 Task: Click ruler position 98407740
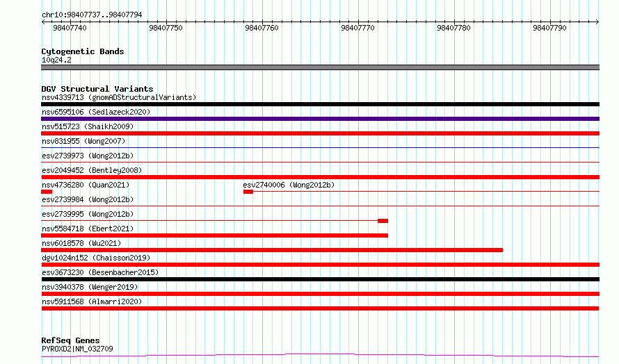pos(70,28)
